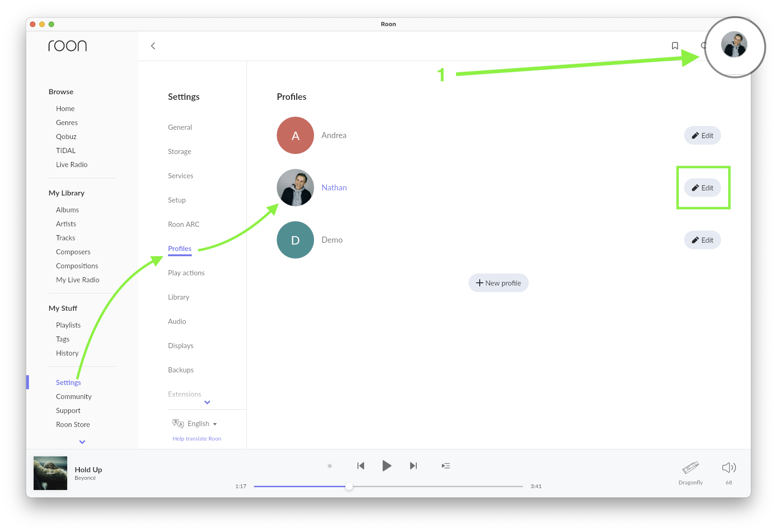Play the current track

pyautogui.click(x=387, y=466)
